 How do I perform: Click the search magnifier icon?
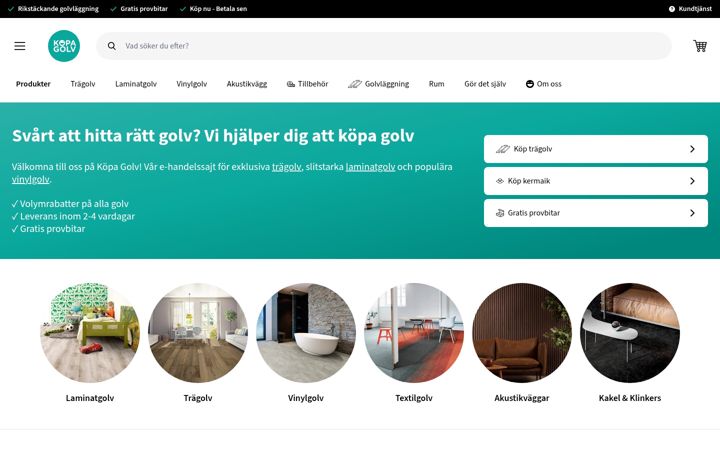coord(112,46)
